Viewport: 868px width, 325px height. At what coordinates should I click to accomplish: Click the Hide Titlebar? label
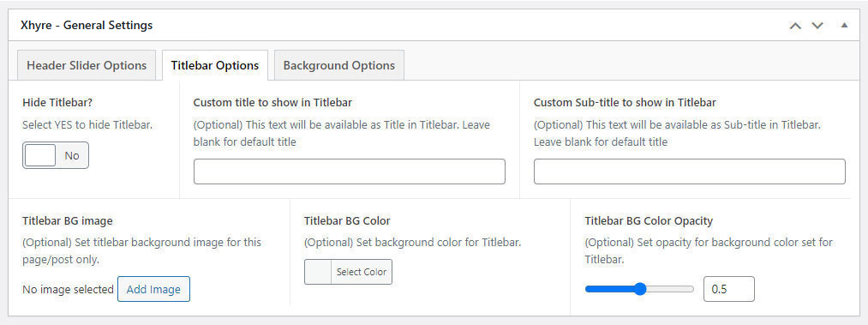[x=57, y=102]
